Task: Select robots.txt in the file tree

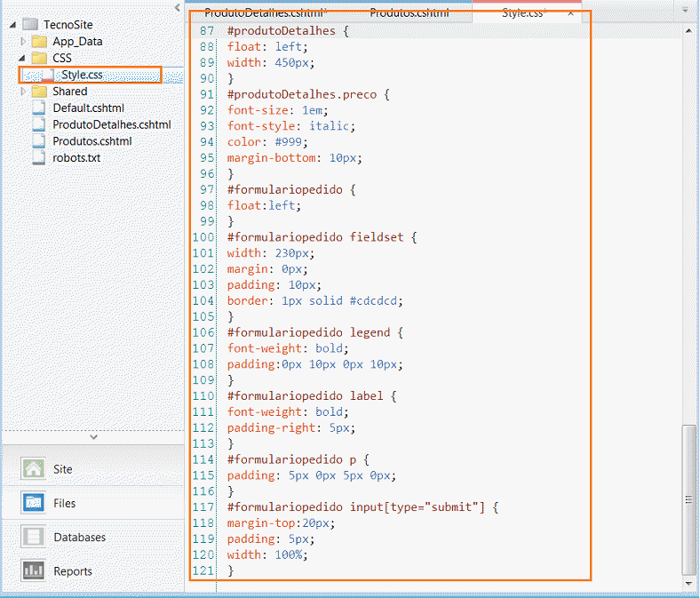Action: point(76,157)
